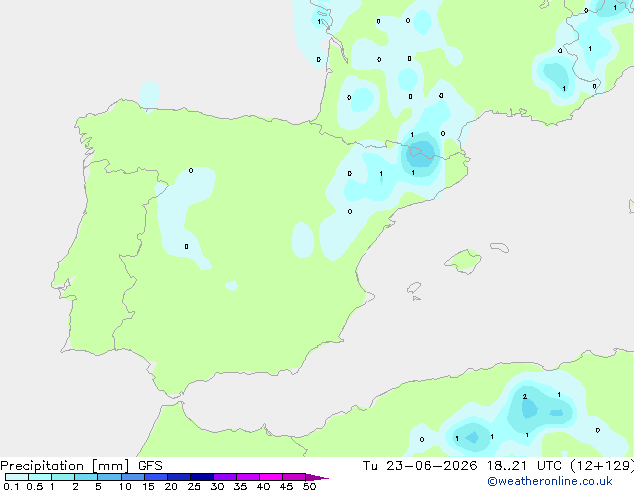
Task: Open the weatheronline.co.uk link
Action: click(550, 482)
